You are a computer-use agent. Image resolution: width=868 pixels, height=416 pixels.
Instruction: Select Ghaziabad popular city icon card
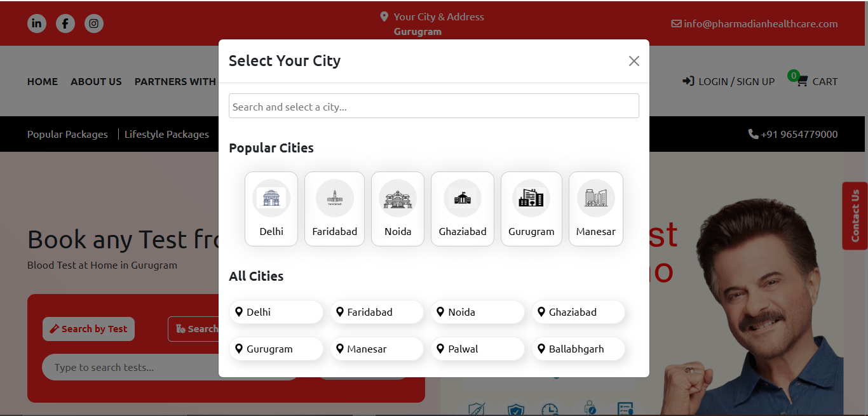tap(463, 208)
